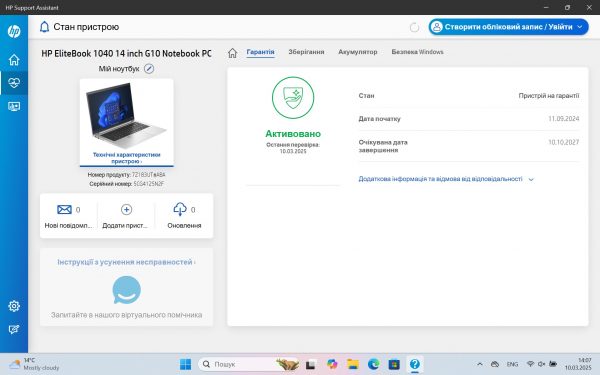Click the notification bell icon
600x375 pixels.
coord(44,27)
